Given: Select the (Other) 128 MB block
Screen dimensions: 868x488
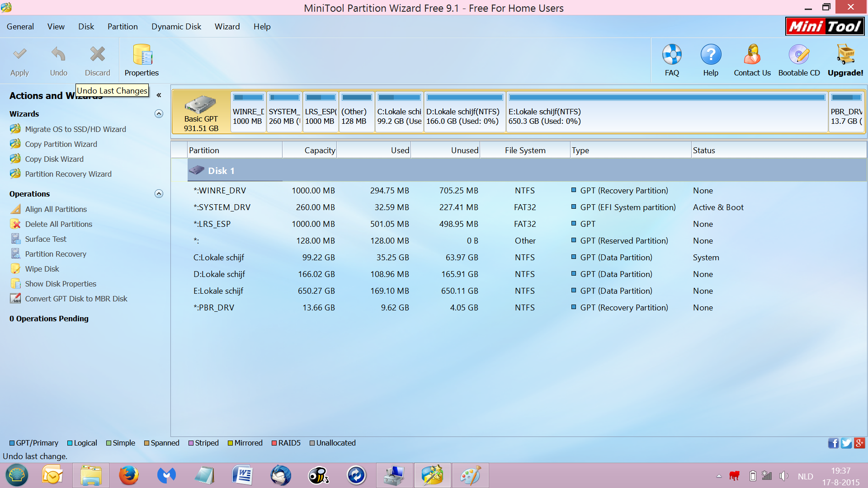Looking at the screenshot, I should [357, 112].
